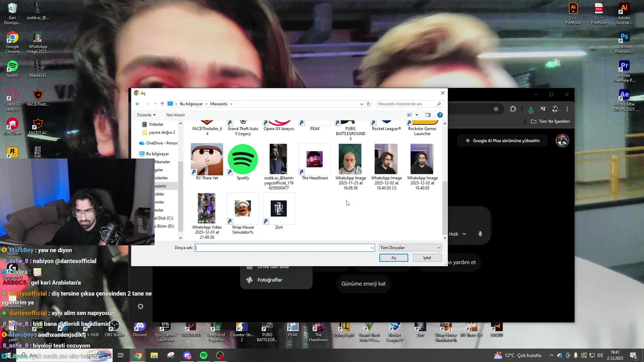Screen dimensions: 644x362
Task: Select the PEAK shortcut in file list
Action: click(314, 126)
